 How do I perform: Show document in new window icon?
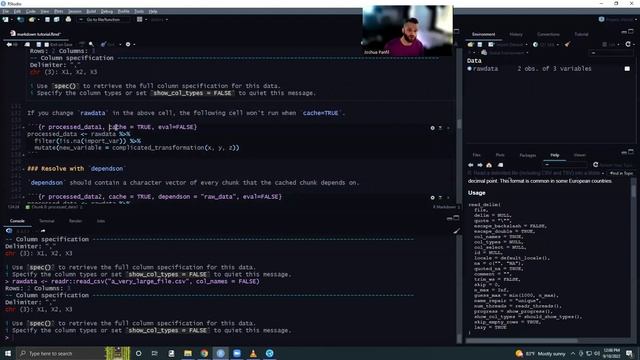[x=27, y=44]
